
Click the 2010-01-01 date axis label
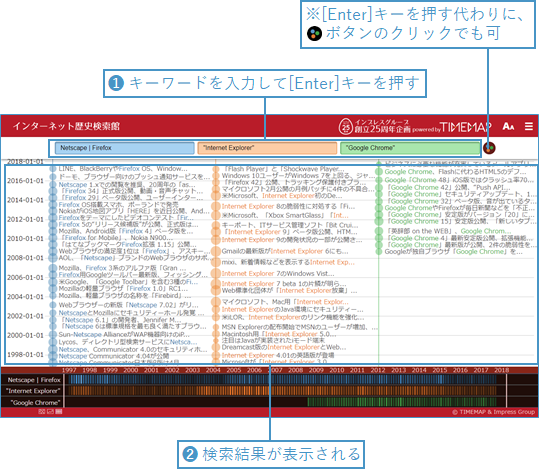click(x=25, y=238)
